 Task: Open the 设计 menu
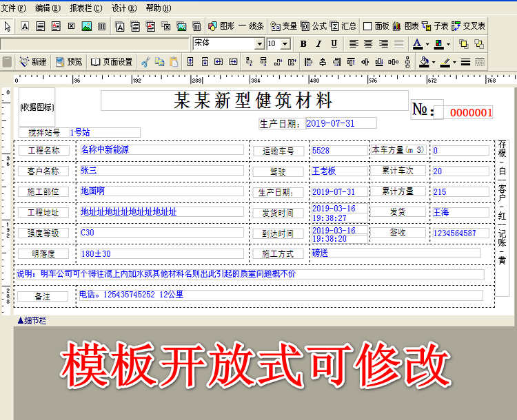(124, 8)
